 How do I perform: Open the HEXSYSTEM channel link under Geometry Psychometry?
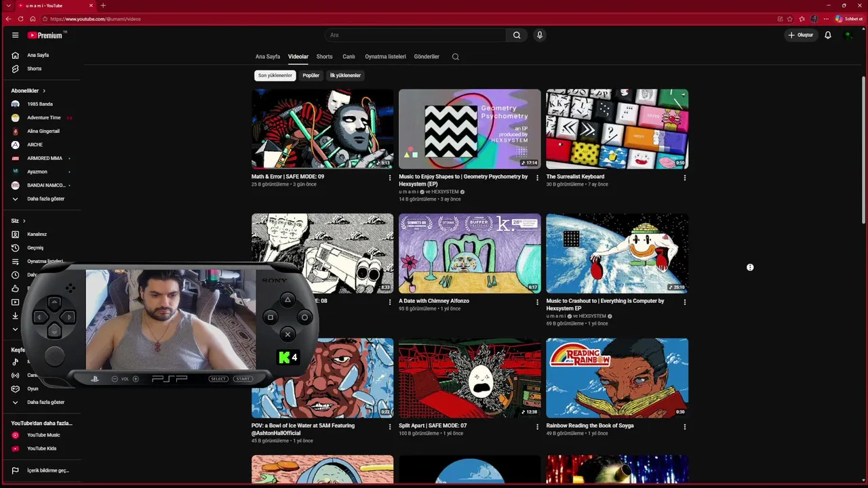coord(445,192)
